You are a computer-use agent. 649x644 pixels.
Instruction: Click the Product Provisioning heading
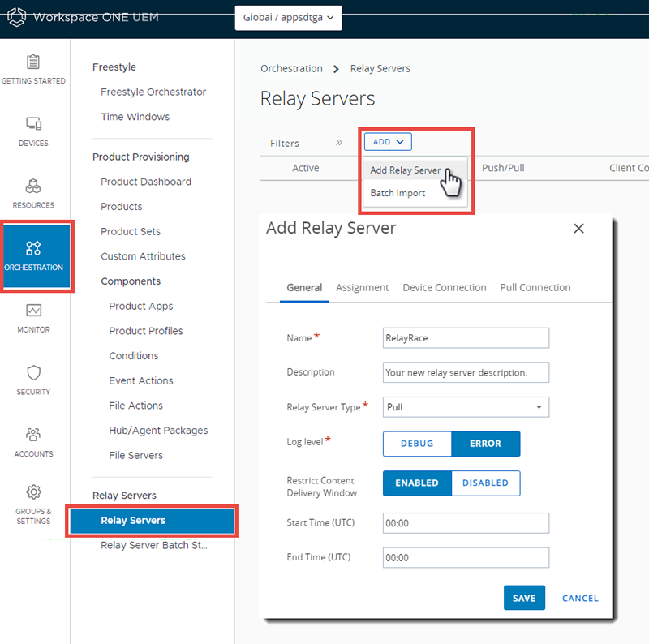[x=140, y=157]
